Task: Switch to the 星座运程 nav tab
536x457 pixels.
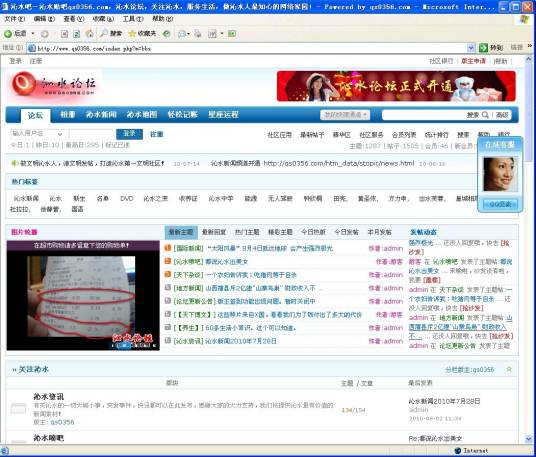Action: (224, 115)
